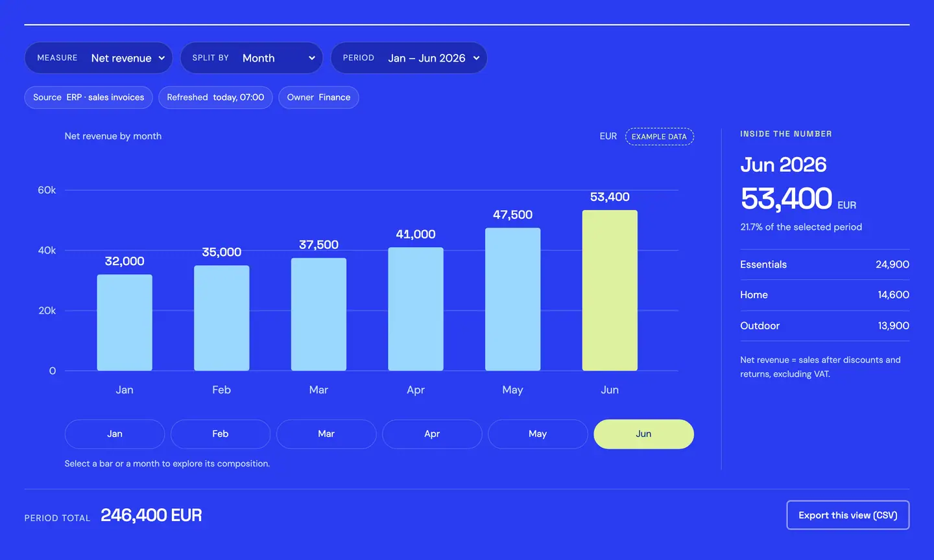The height and width of the screenshot is (560, 934).
Task: Click the 35,000 label above the Feb bar
Action: click(x=222, y=252)
